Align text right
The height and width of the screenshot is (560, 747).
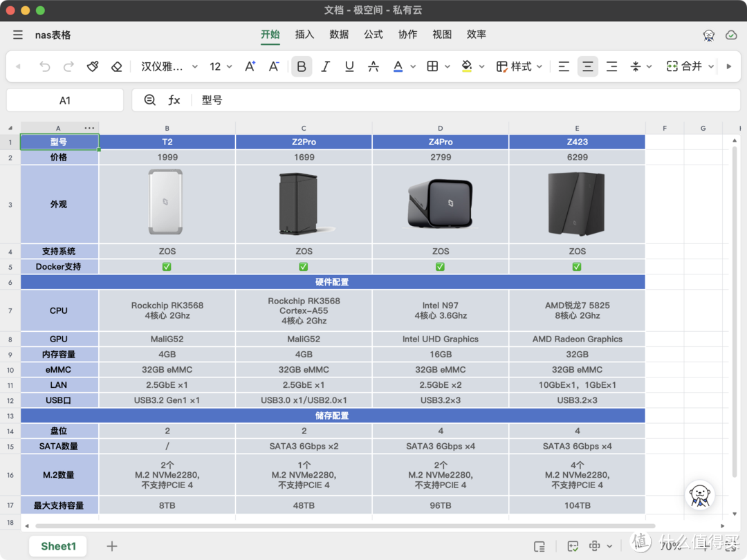611,66
